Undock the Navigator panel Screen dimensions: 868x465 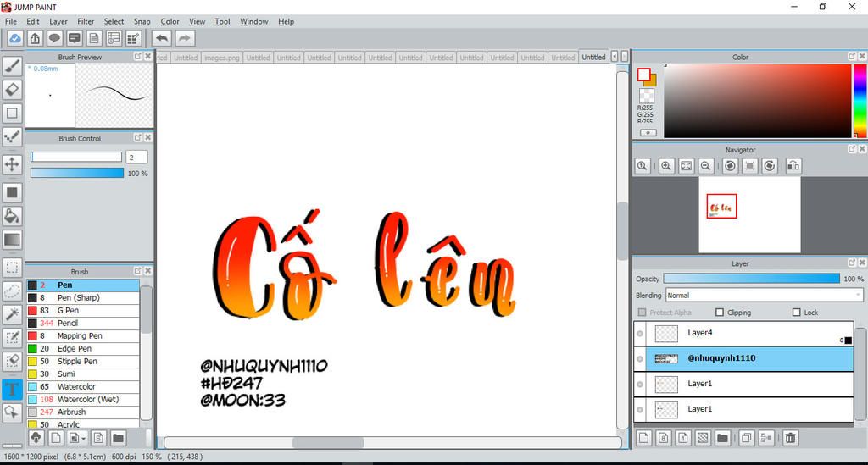[852, 149]
